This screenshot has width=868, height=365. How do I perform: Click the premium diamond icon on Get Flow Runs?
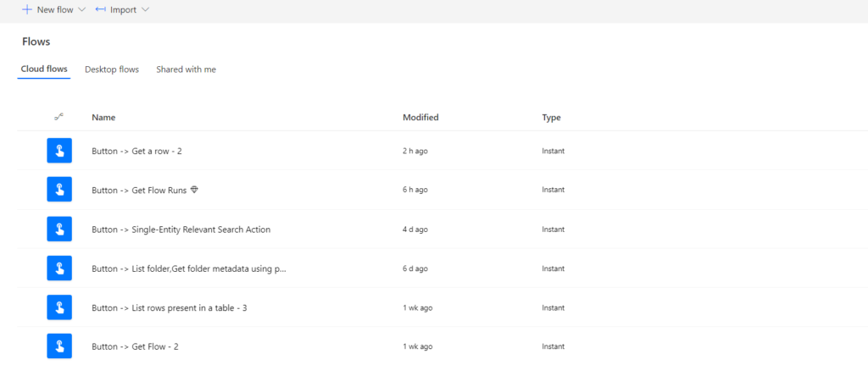pyautogui.click(x=194, y=190)
